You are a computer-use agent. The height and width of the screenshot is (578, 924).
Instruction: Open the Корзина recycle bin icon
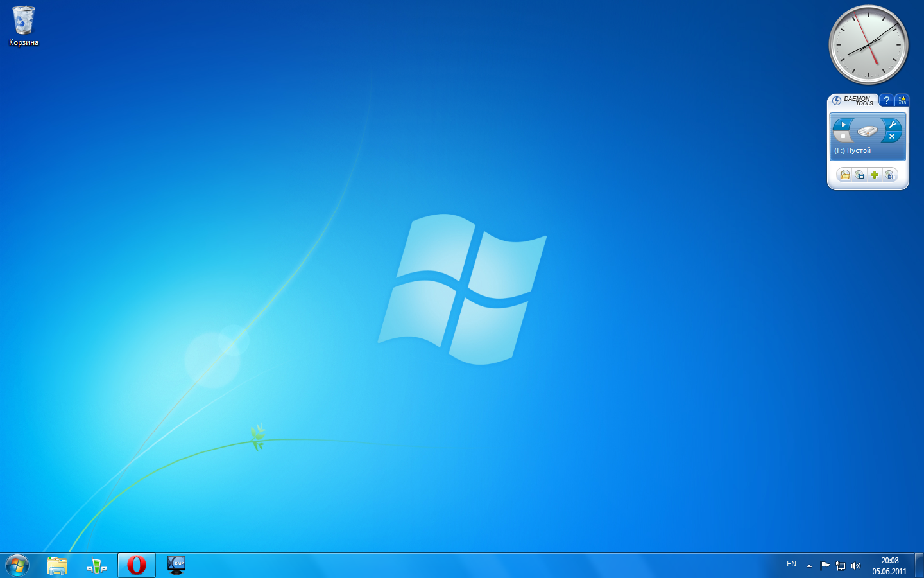click(x=24, y=26)
